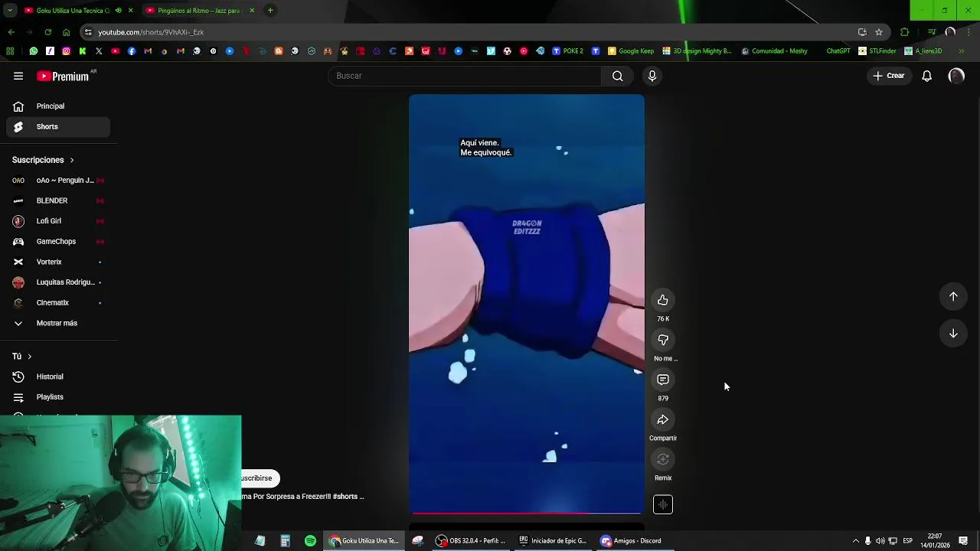980x551 pixels.
Task: Open the browser extensions puzzle icon
Action: point(905,32)
